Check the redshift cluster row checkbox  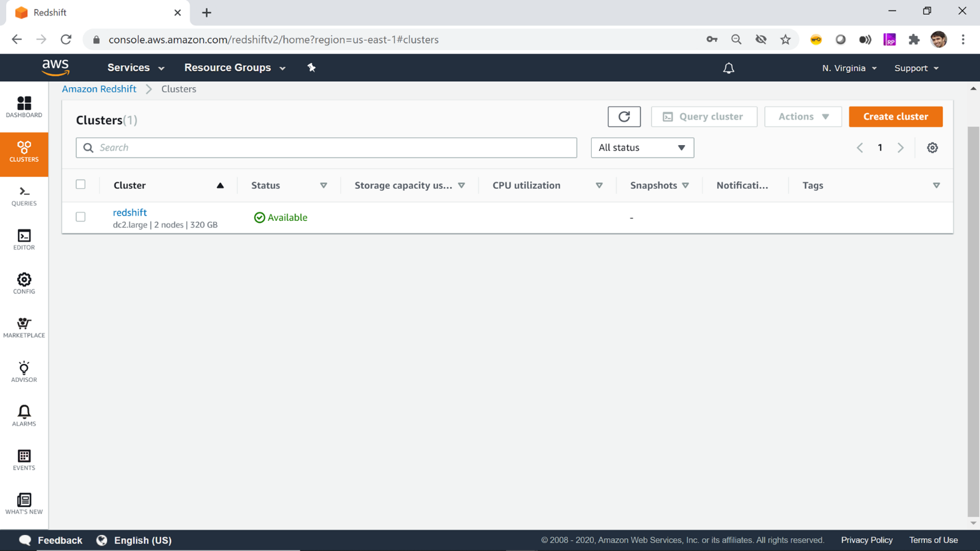click(81, 217)
